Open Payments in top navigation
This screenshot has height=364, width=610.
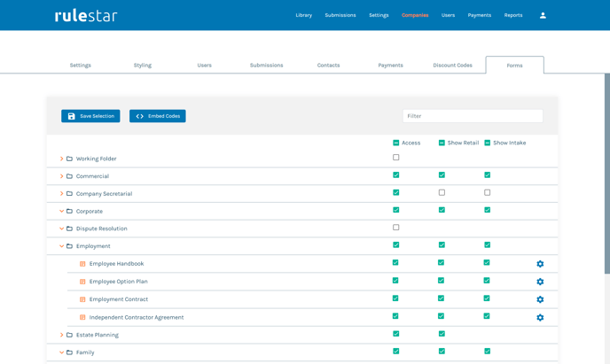coord(480,16)
